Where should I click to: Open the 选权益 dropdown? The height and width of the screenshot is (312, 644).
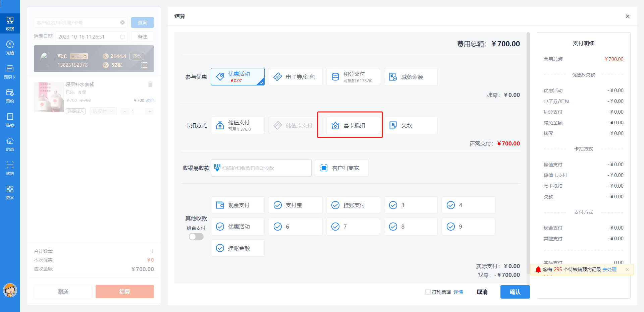pyautogui.click(x=103, y=111)
